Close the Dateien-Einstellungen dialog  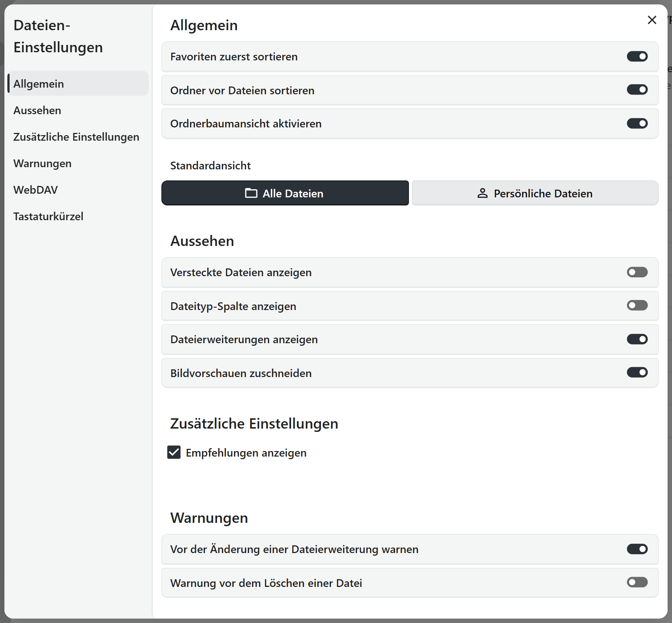[x=652, y=20]
